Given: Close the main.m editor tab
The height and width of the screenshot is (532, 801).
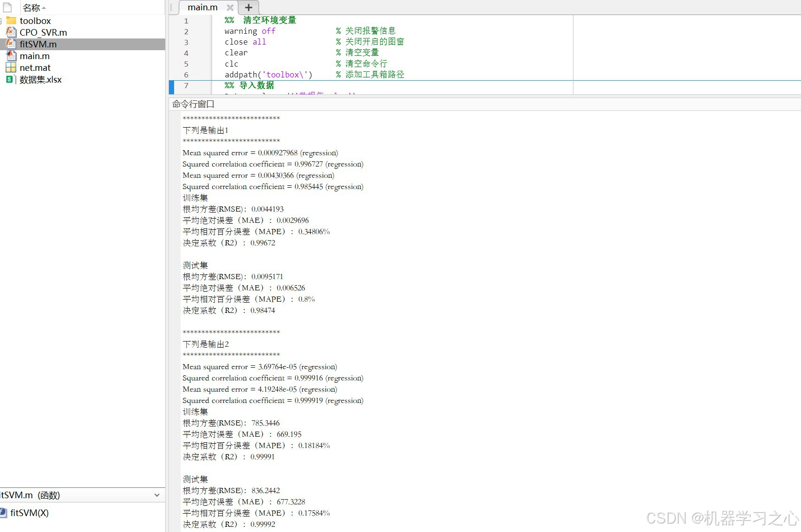Looking at the screenshot, I should tap(230, 8).
